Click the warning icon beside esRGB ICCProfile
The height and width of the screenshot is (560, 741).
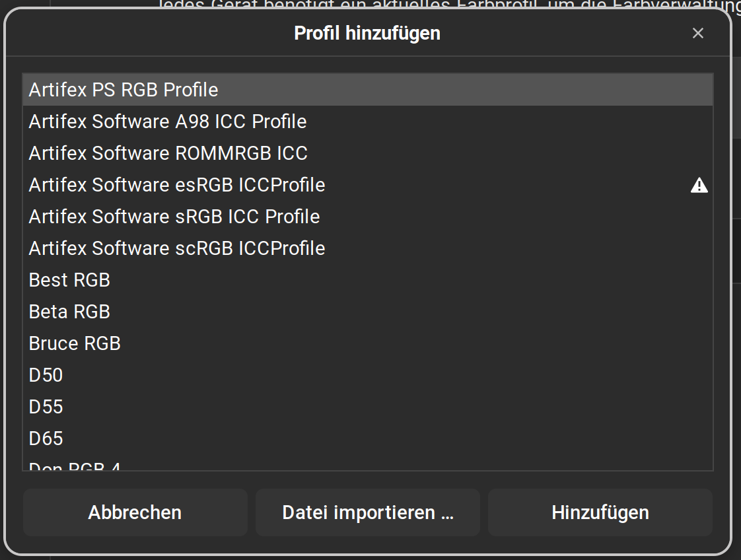pyautogui.click(x=699, y=186)
